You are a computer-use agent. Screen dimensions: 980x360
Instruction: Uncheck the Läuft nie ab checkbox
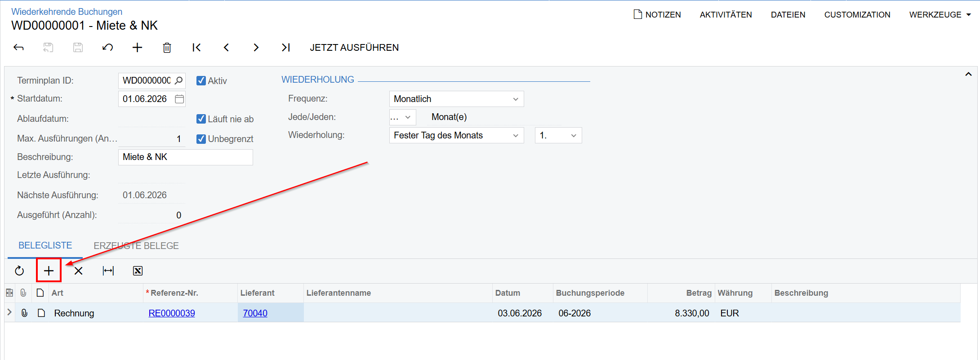click(201, 119)
